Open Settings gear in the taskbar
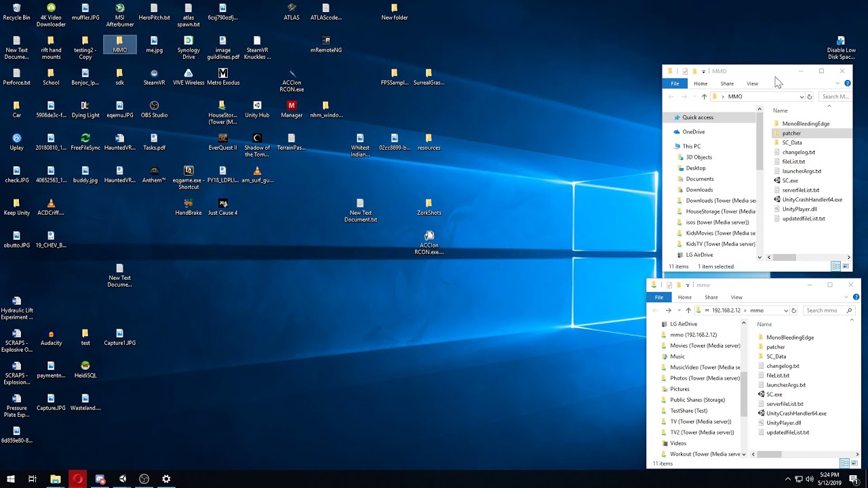The height and width of the screenshot is (488, 868). [x=166, y=479]
